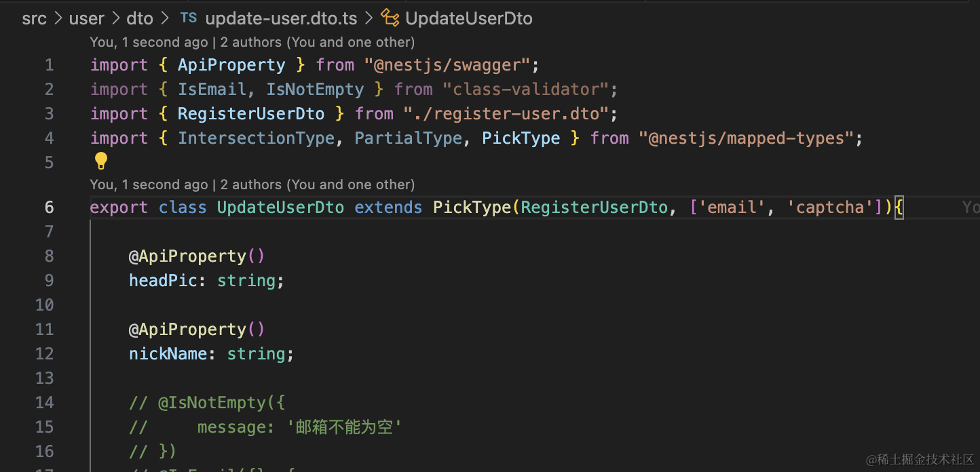Click the 'captcha' string on line 6
The width and height of the screenshot is (980, 472).
[831, 208]
